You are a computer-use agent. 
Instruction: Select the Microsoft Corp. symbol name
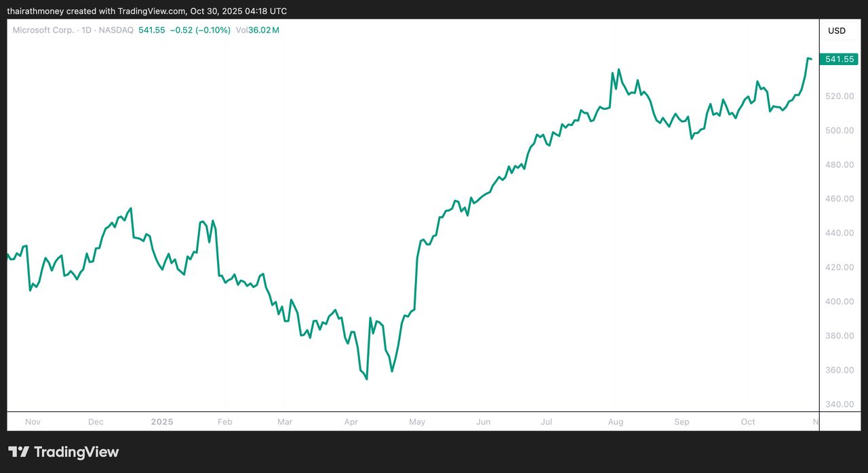(43, 30)
